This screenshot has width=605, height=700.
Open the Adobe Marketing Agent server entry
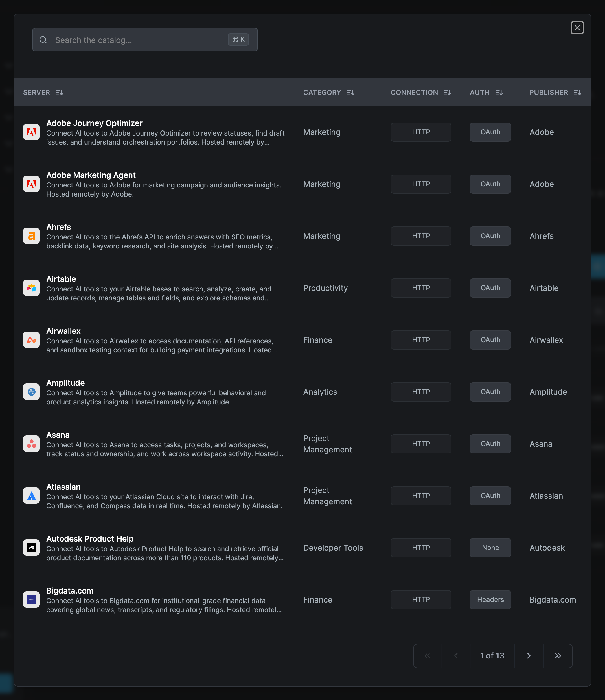point(91,175)
